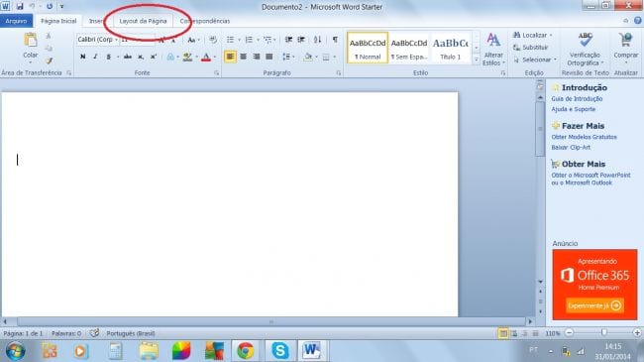Open the Obter Modelos Gratuitos link
The width and height of the screenshot is (644, 362).
point(584,137)
